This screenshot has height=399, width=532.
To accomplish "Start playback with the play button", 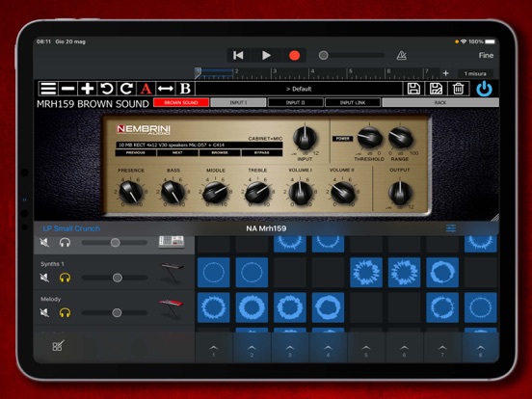I will point(266,55).
